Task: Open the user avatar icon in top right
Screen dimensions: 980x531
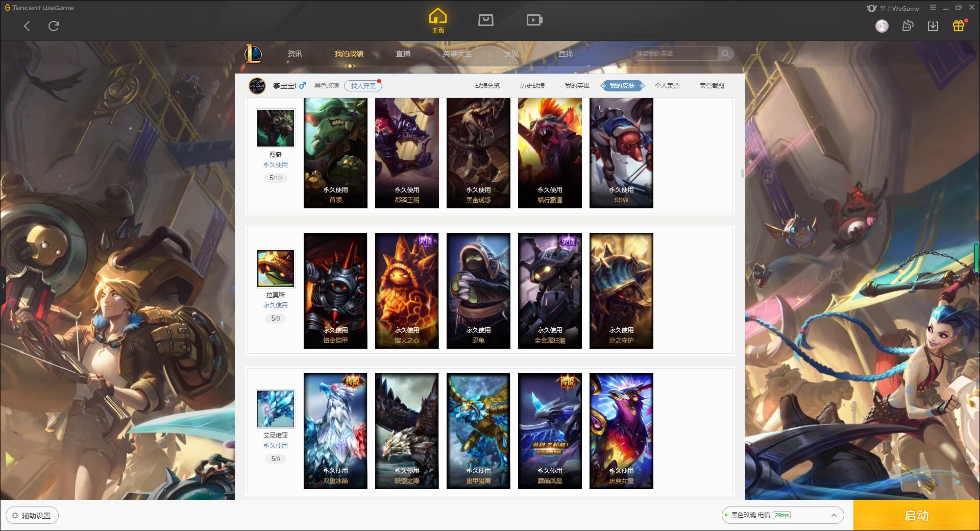Action: point(882,26)
